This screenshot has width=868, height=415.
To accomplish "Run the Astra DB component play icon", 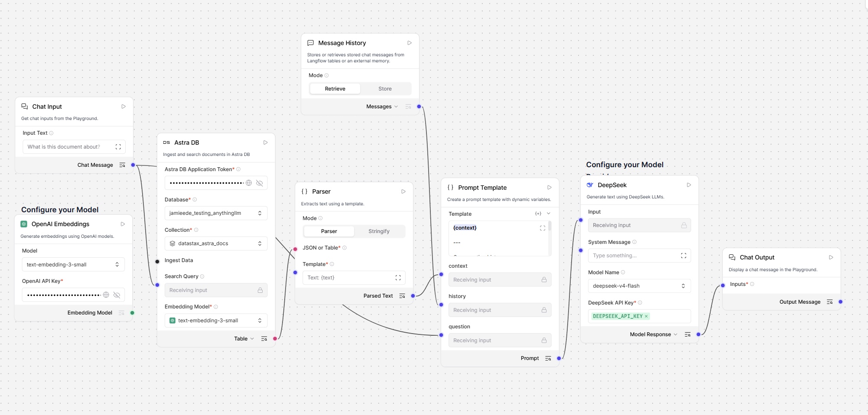I will pos(266,143).
